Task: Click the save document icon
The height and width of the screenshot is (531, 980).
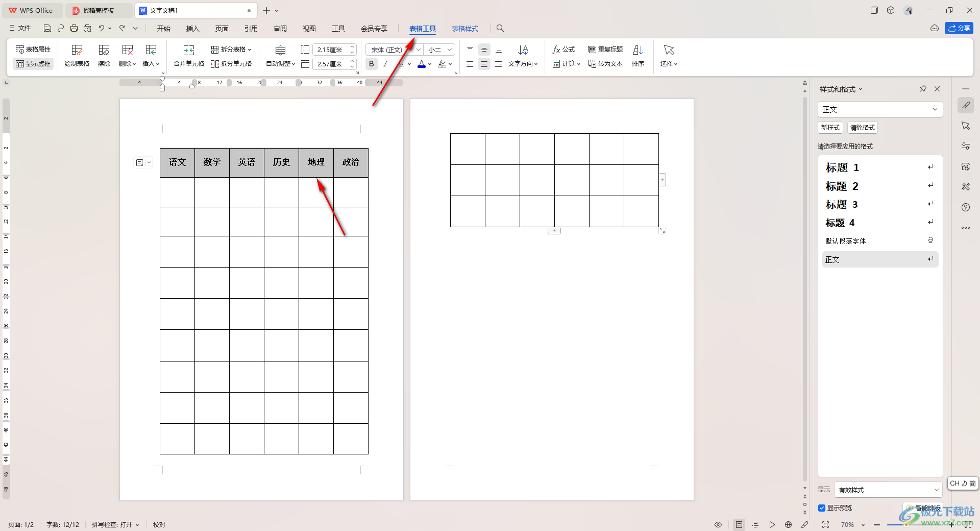Action: [x=47, y=28]
